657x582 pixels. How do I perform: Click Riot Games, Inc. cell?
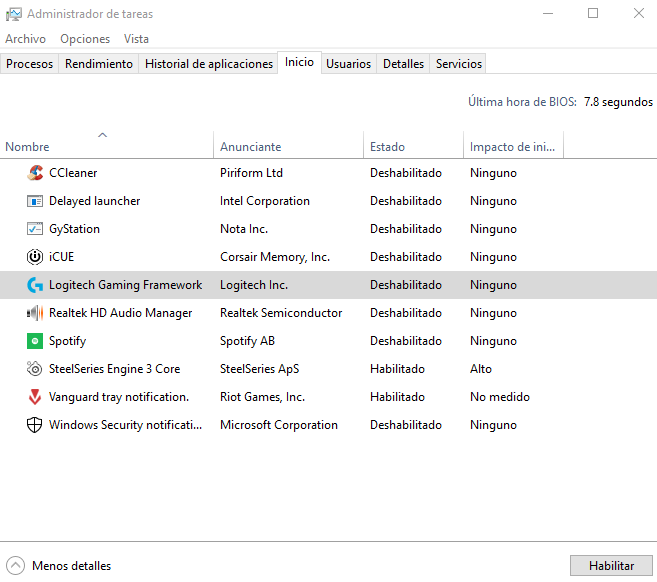[x=262, y=397]
